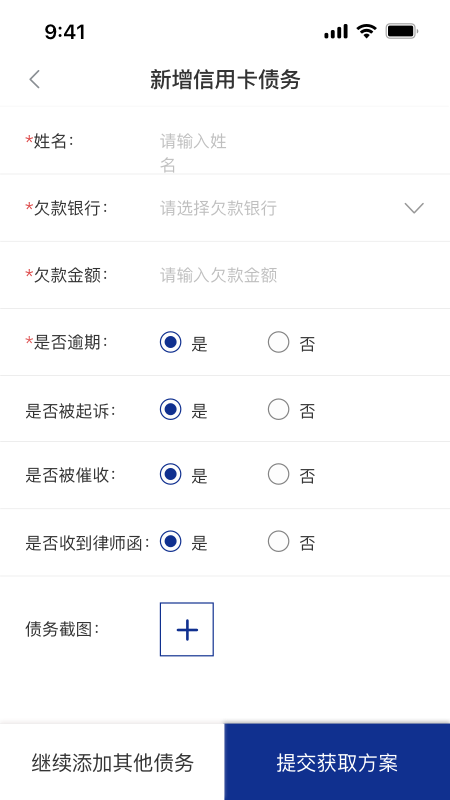
Task: Click the 请输入姓名 name field
Action: [193, 153]
